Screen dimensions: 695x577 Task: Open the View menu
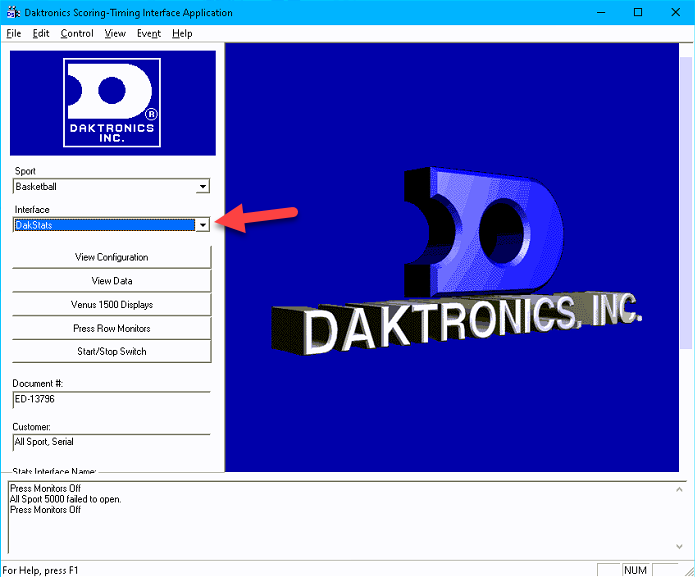(115, 33)
